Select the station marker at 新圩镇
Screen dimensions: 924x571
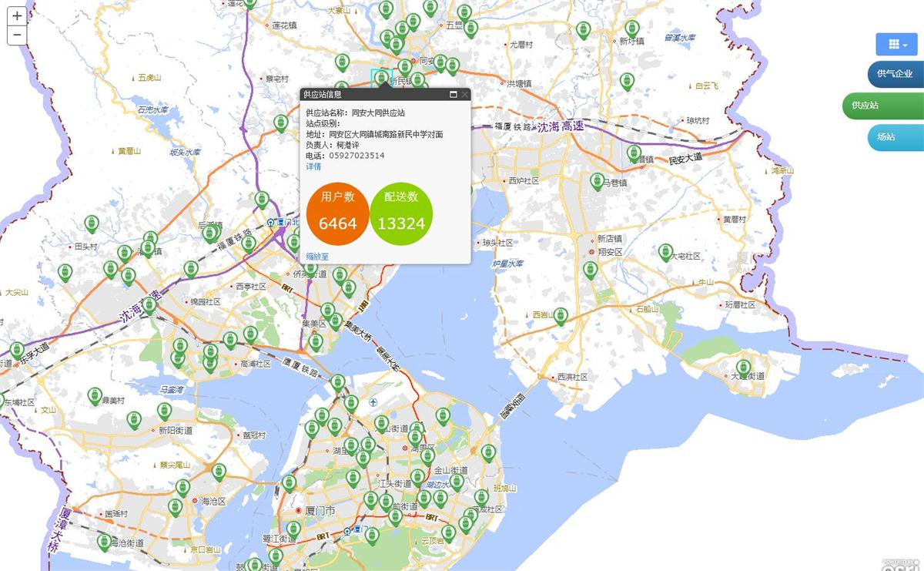coord(632,29)
